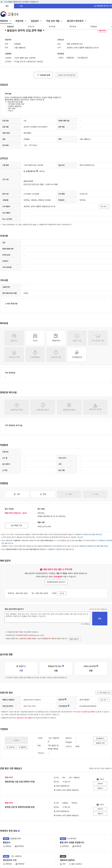112x868 pixels.
Task: Click the 채용정보 더보기 button
Action: click(100, 743)
